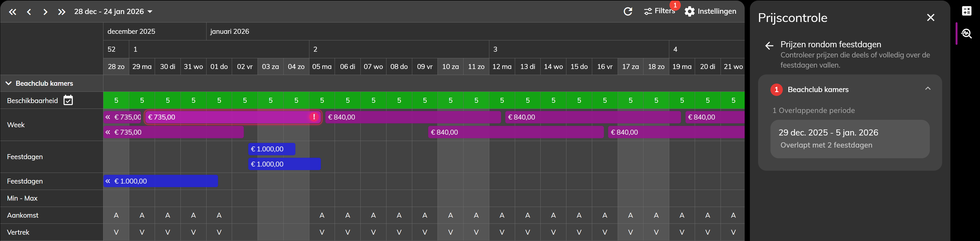Image resolution: width=980 pixels, height=241 pixels.
Task: Toggle departure V under 29 ma
Action: point(142,232)
